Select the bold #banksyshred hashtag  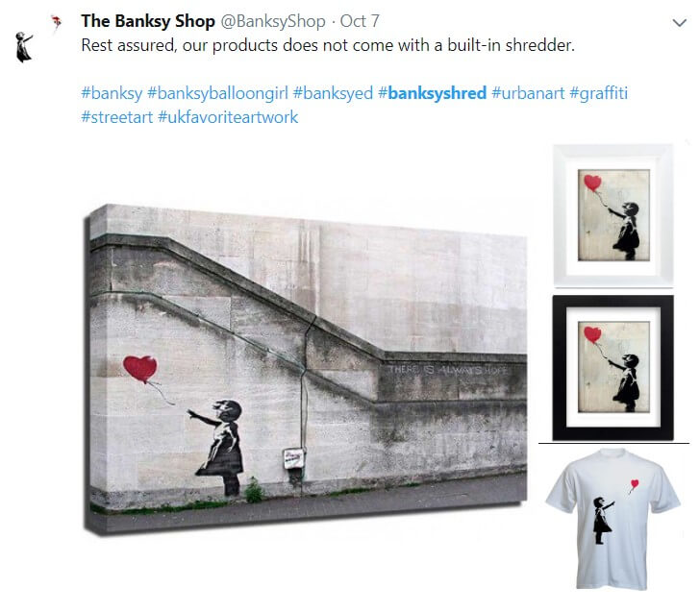click(432, 93)
